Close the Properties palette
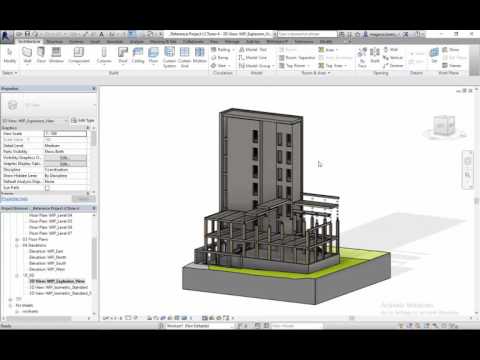This screenshot has width=480, height=360. coord(94,88)
